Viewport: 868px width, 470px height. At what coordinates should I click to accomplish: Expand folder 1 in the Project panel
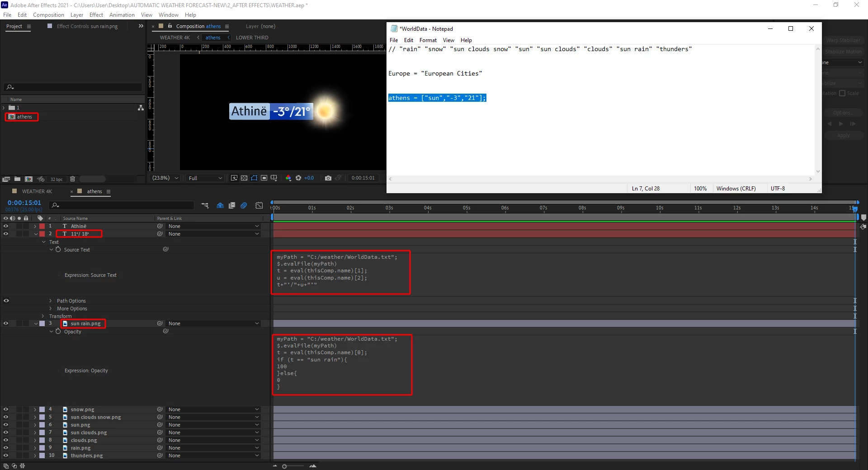tap(4, 108)
